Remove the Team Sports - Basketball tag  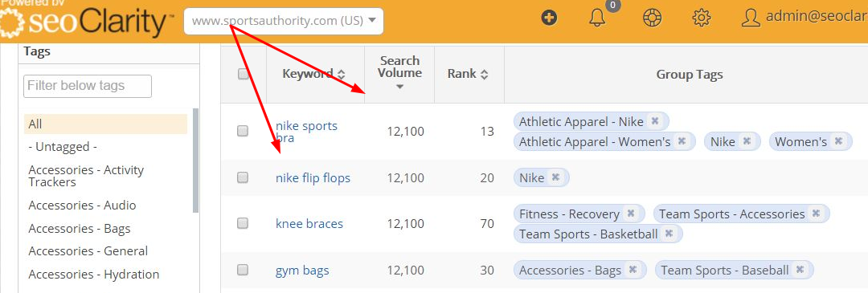(669, 234)
